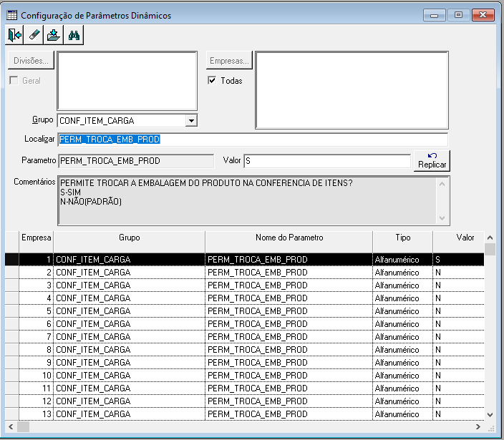Click the Localizar input field
Image resolution: width=504 pixels, height=440 pixels.
[x=253, y=140]
